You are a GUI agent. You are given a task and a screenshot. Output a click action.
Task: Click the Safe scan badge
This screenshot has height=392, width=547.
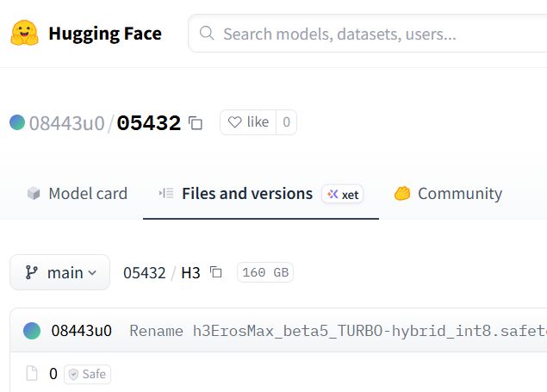(x=87, y=374)
